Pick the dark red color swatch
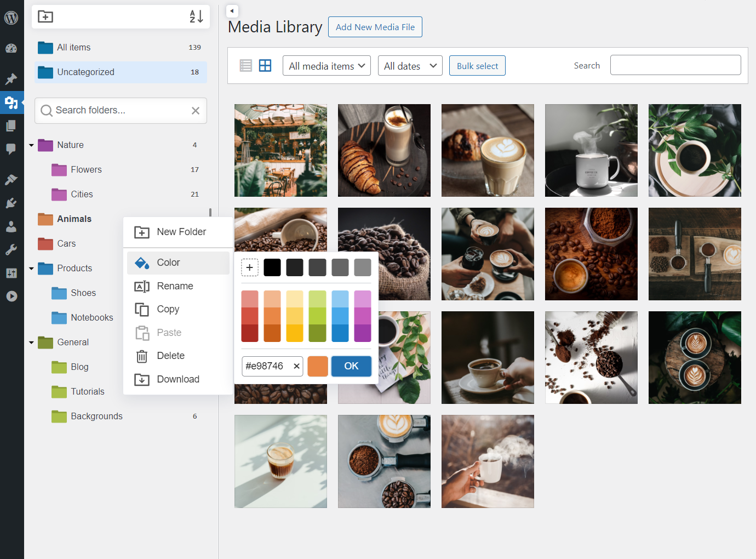 coord(250,333)
